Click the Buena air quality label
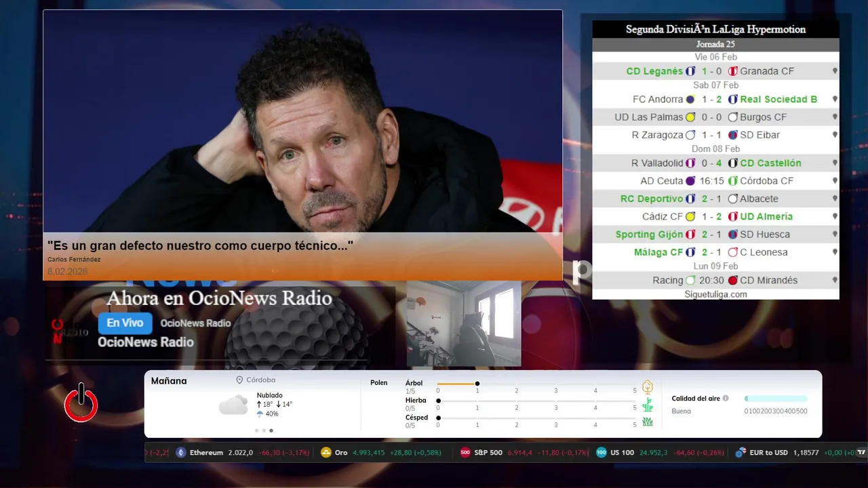Image resolution: width=868 pixels, height=488 pixels. point(682,411)
